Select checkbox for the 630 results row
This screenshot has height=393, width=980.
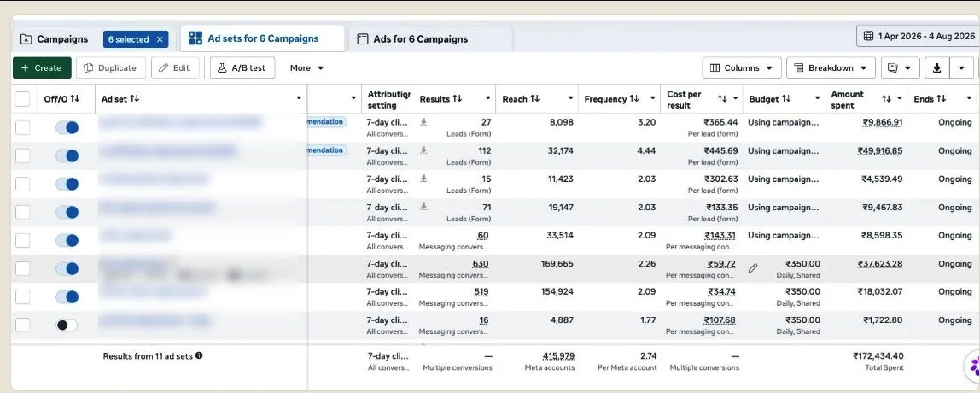[22, 268]
